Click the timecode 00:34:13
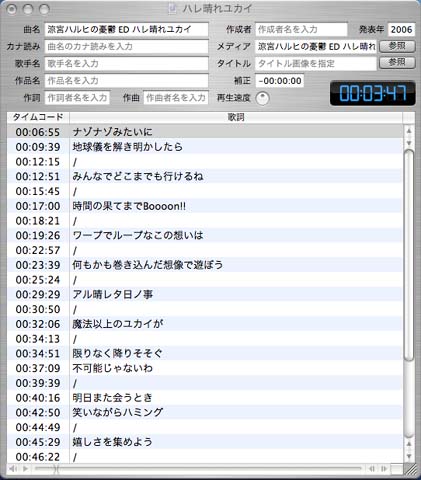This screenshot has width=421, height=480. point(38,339)
